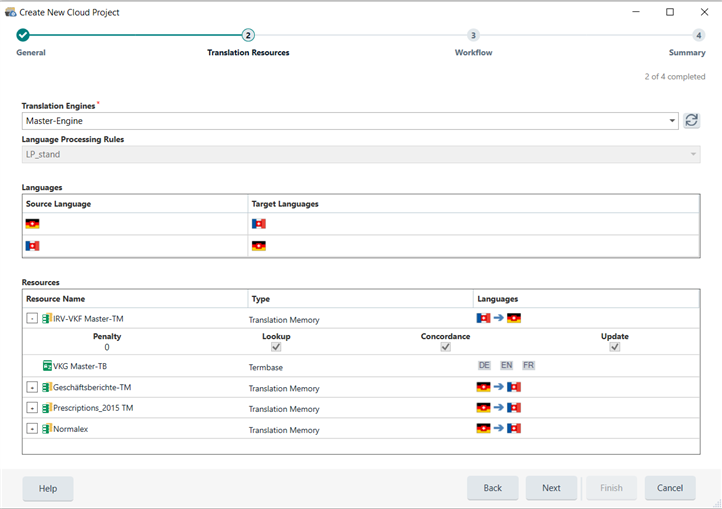Click the completed General step checkmark

[23, 35]
